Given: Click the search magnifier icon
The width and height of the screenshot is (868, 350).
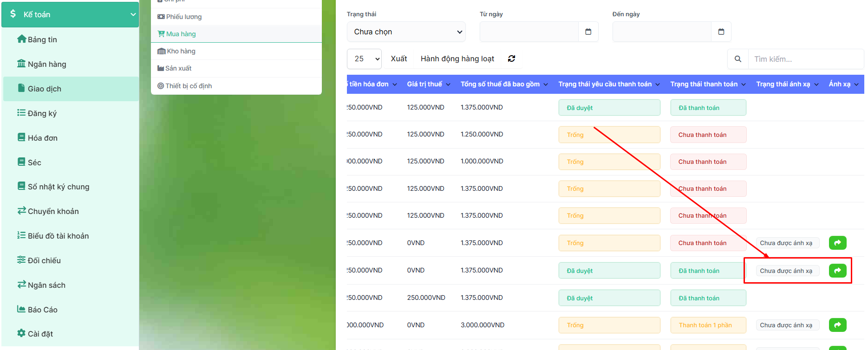Looking at the screenshot, I should pos(737,59).
